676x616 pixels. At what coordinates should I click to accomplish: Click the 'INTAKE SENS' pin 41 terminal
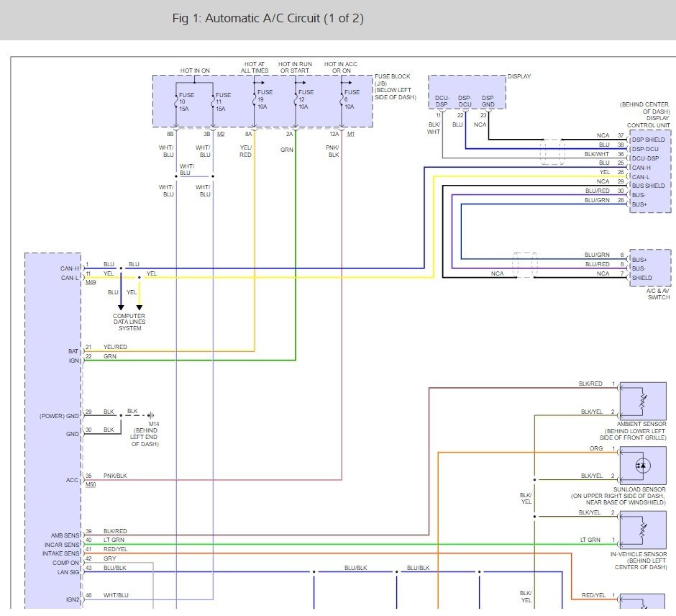pyautogui.click(x=61, y=553)
